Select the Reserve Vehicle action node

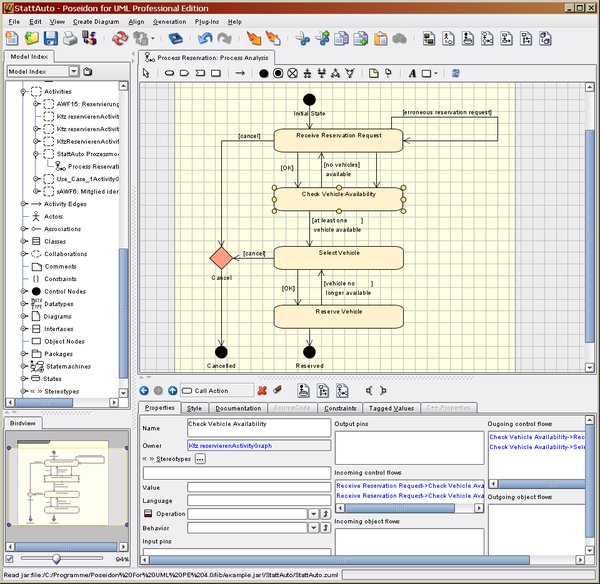coord(339,316)
